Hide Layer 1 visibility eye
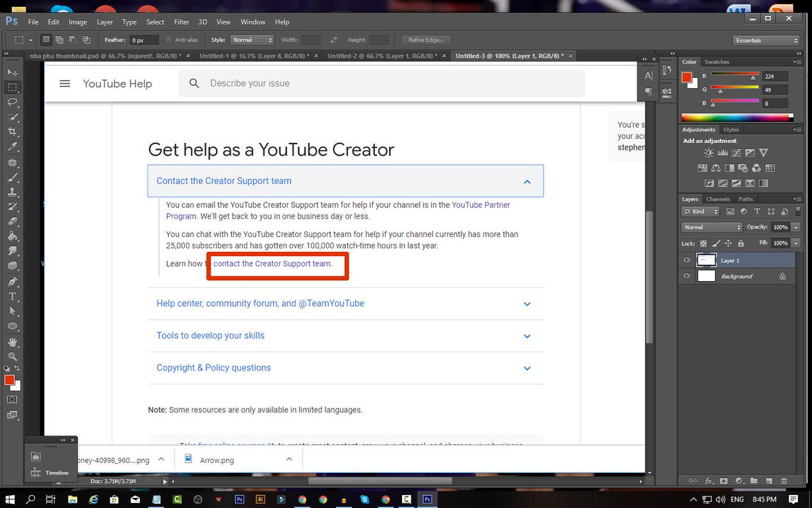 tap(687, 260)
